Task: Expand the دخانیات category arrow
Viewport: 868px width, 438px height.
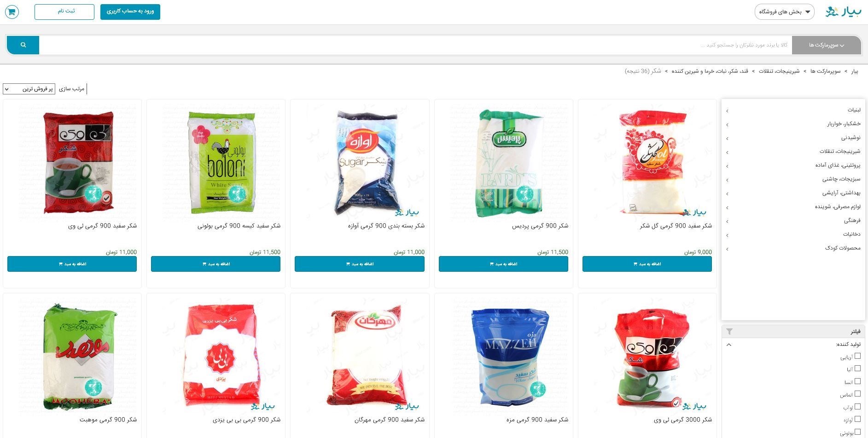Action: click(x=727, y=235)
